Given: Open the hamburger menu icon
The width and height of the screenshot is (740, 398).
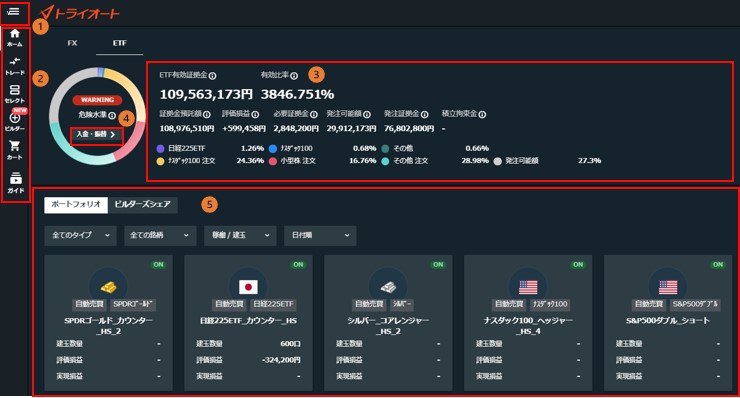Looking at the screenshot, I should click(x=13, y=11).
